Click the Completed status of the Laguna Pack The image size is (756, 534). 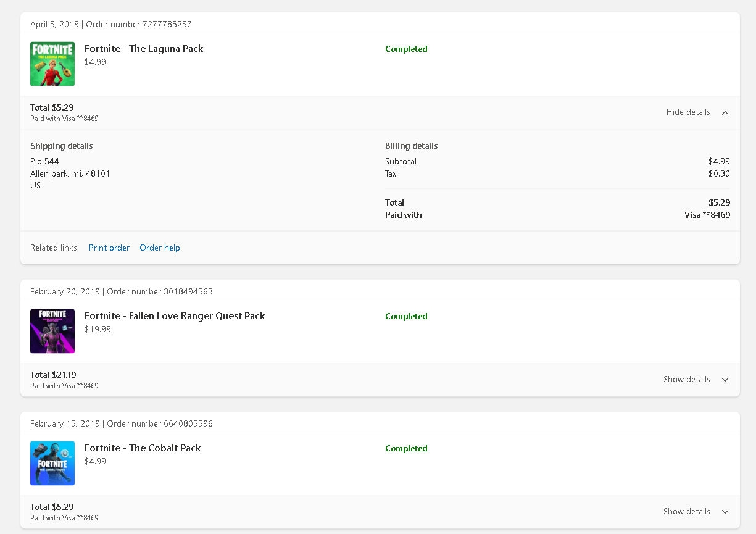click(x=406, y=49)
